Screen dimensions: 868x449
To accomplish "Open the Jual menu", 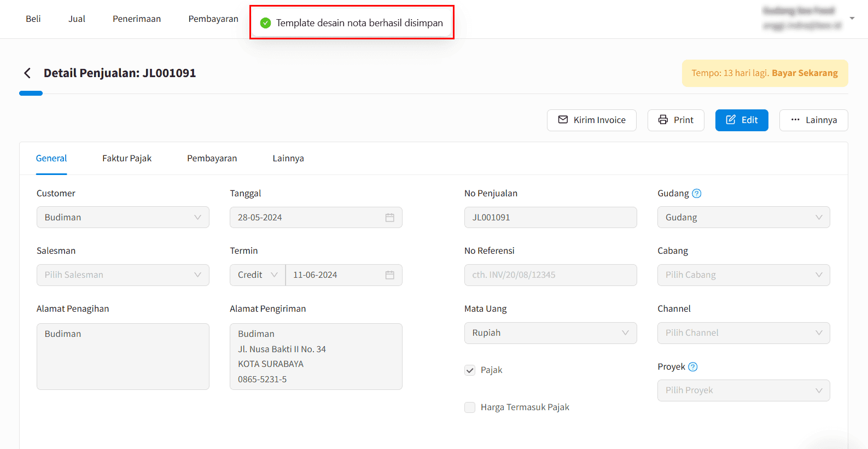I will click(x=77, y=19).
